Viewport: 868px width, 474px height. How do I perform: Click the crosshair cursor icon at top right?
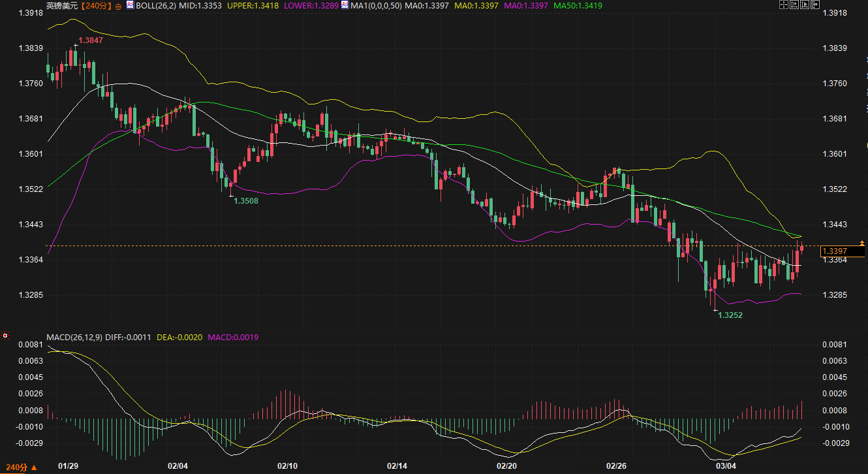pyautogui.click(x=784, y=5)
